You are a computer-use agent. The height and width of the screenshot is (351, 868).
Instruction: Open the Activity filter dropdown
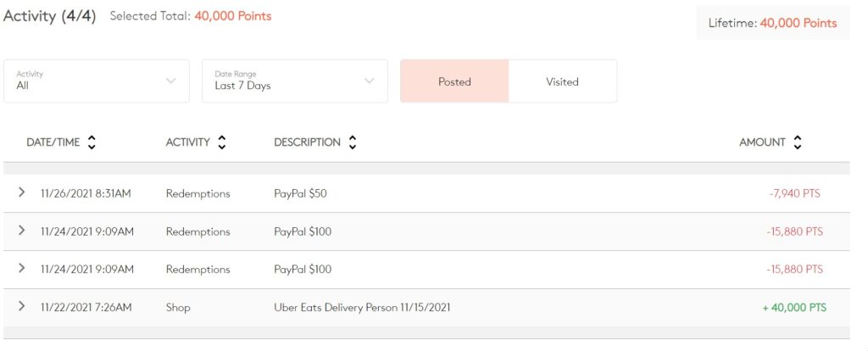click(x=97, y=81)
